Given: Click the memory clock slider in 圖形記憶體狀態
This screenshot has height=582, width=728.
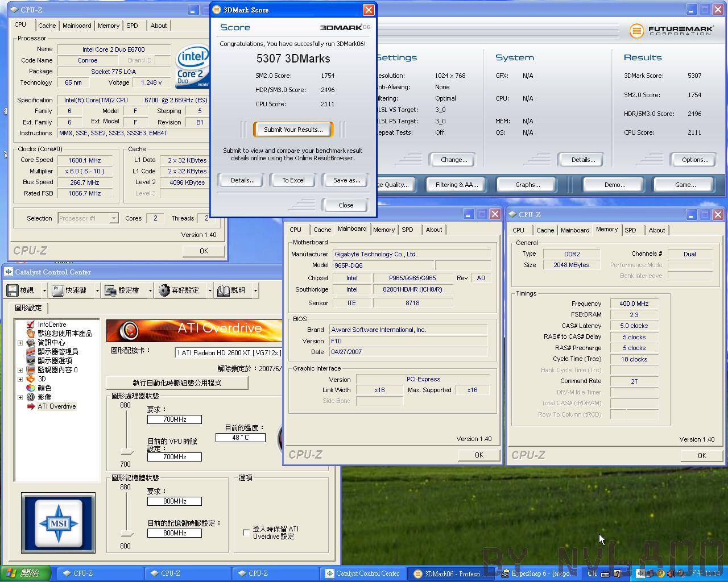Looking at the screenshot, I should [127, 534].
